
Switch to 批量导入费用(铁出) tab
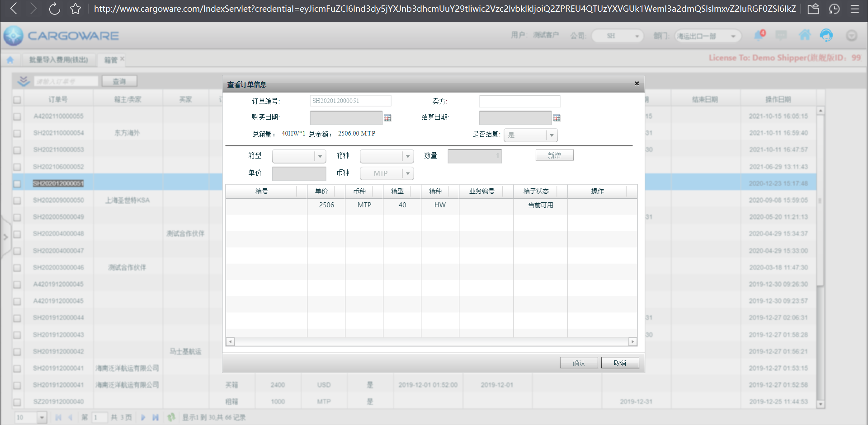[x=58, y=60]
